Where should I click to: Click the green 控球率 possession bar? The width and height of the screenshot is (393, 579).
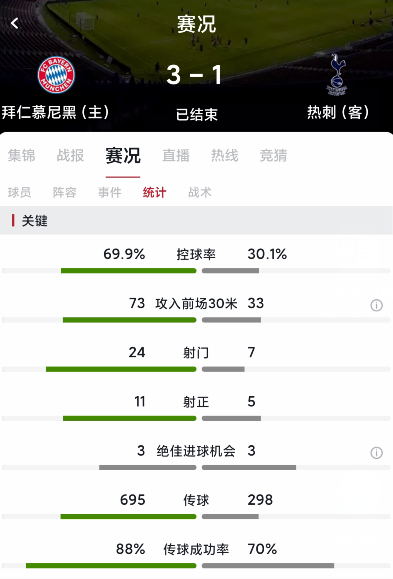[129, 271]
